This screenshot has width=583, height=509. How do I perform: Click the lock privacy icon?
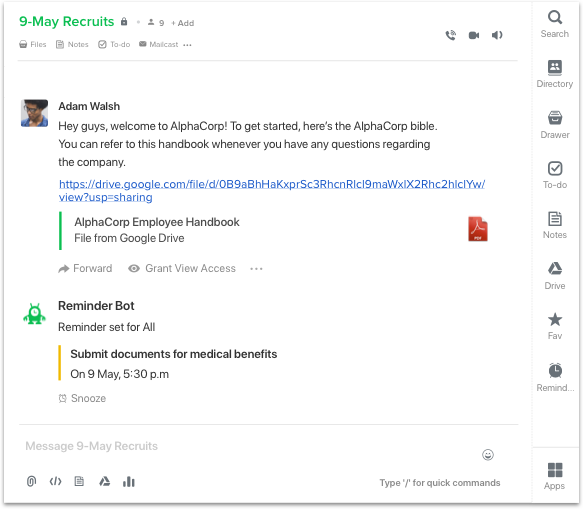click(124, 22)
